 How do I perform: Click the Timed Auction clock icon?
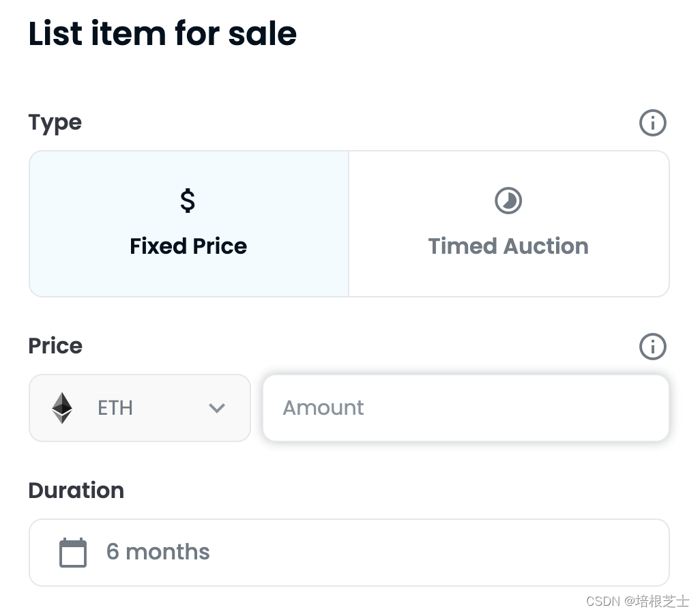pos(508,201)
